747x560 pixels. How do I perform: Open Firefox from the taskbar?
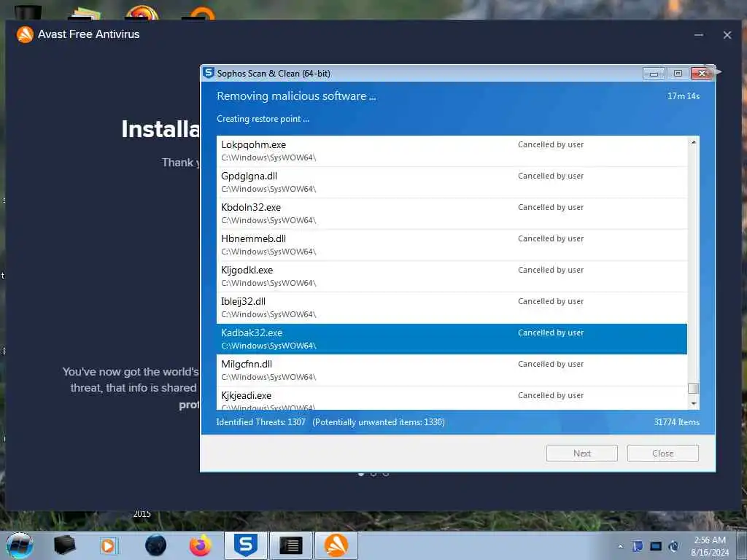tap(201, 545)
